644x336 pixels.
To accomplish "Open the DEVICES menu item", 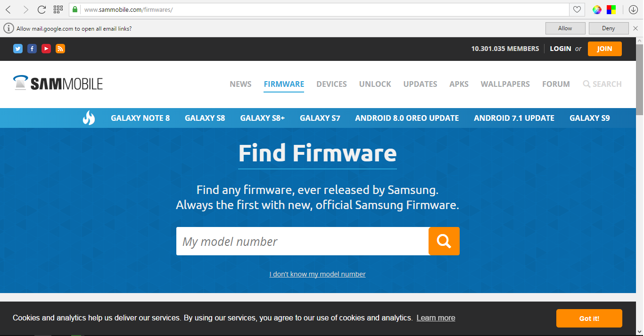I will pos(331,84).
